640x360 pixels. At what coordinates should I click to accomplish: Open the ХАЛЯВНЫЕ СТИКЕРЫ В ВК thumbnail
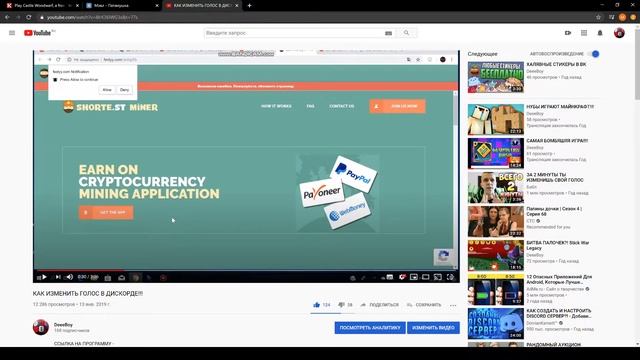pos(496,77)
